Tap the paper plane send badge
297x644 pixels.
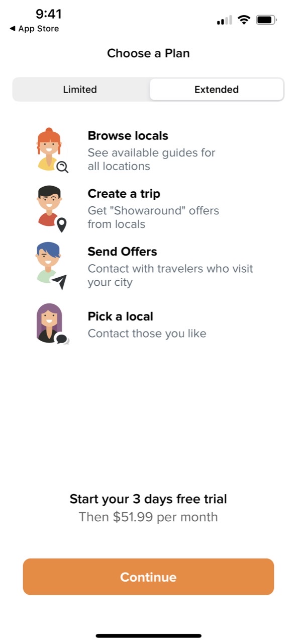point(60,282)
